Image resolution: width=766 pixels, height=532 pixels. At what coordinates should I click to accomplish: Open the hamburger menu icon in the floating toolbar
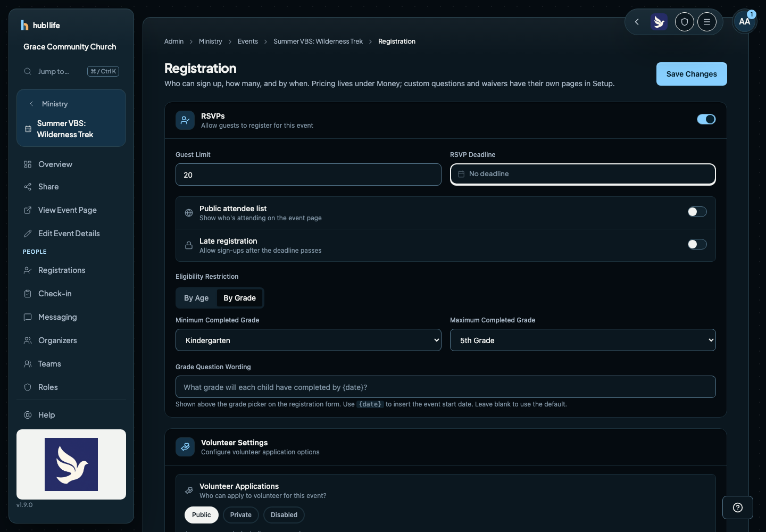tap(707, 22)
